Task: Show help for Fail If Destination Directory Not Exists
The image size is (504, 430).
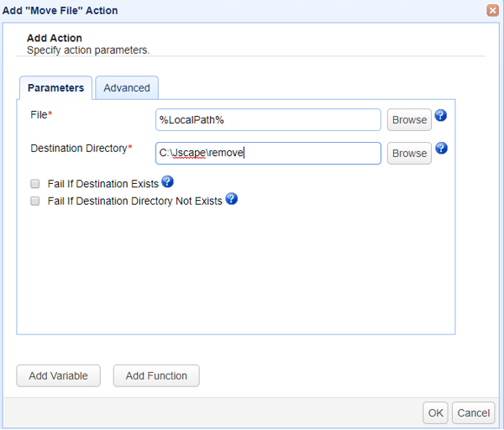Action: point(231,199)
